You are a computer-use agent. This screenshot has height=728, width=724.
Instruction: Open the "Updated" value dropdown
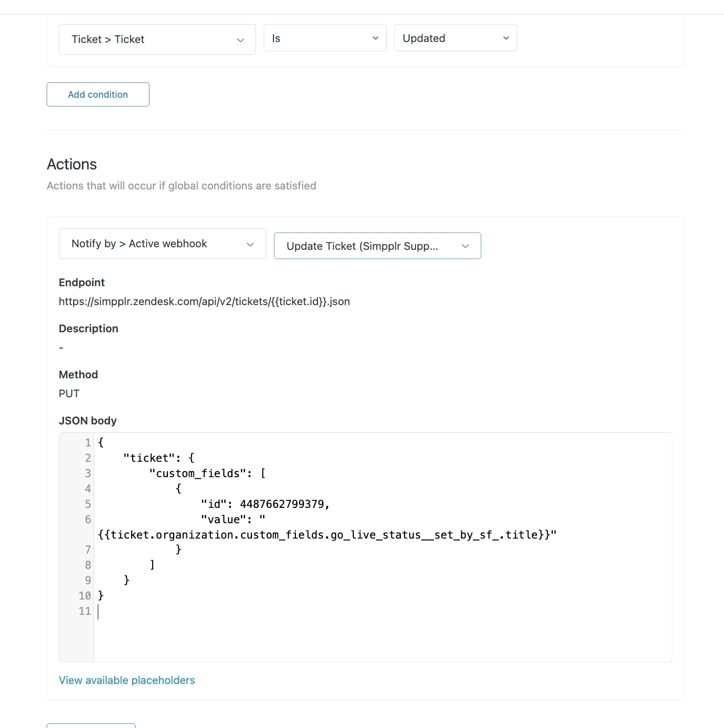[x=455, y=38]
